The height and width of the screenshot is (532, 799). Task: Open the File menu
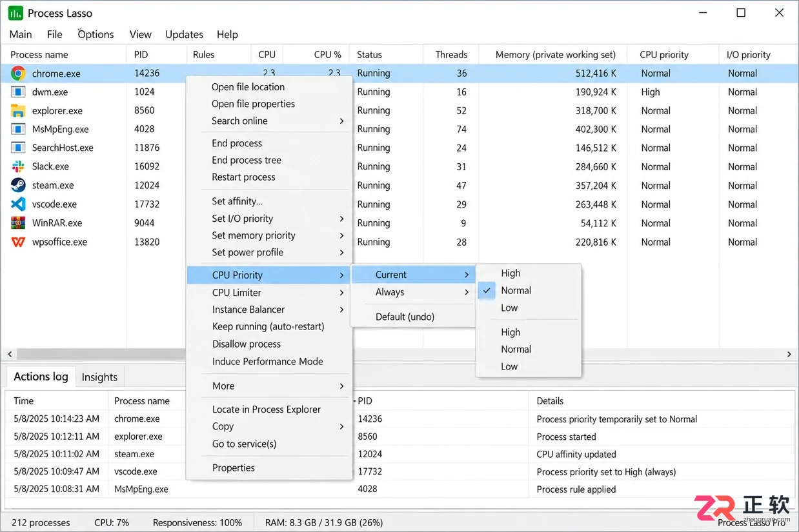point(55,35)
